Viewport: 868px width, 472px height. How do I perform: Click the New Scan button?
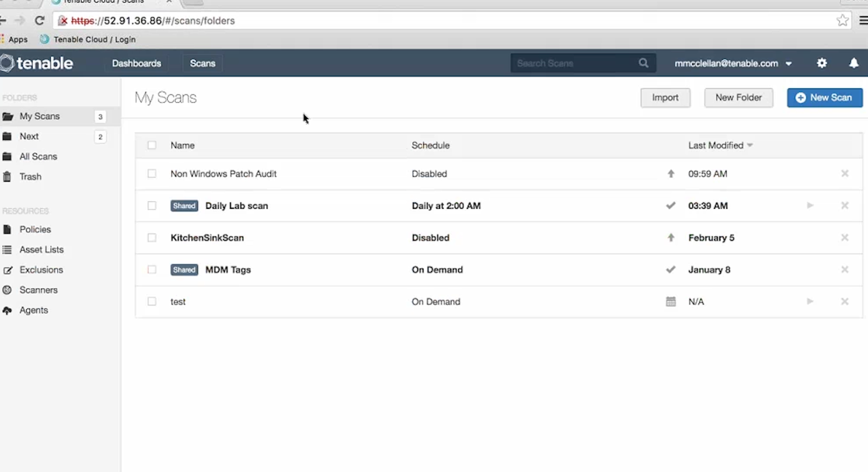[824, 98]
